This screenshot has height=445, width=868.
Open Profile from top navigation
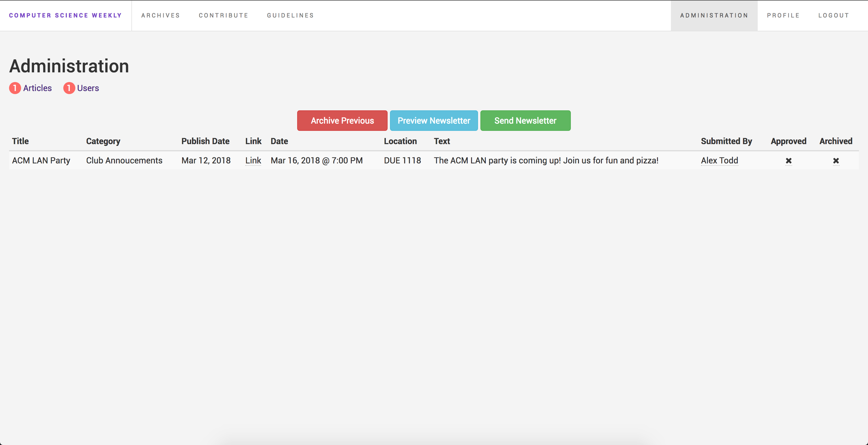click(783, 15)
